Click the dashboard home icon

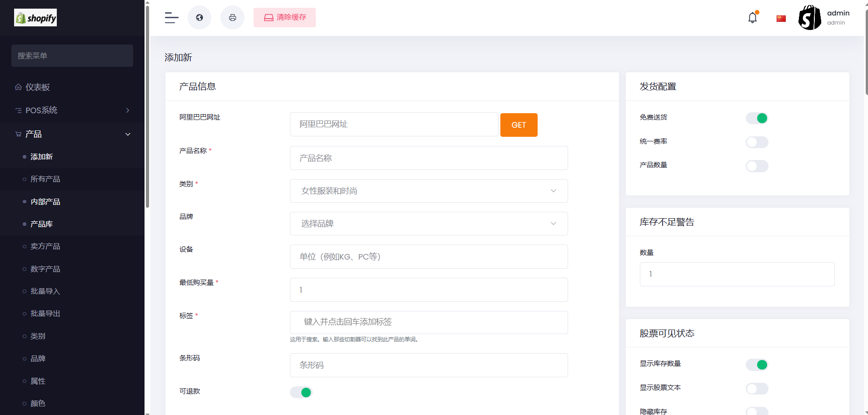click(x=18, y=87)
